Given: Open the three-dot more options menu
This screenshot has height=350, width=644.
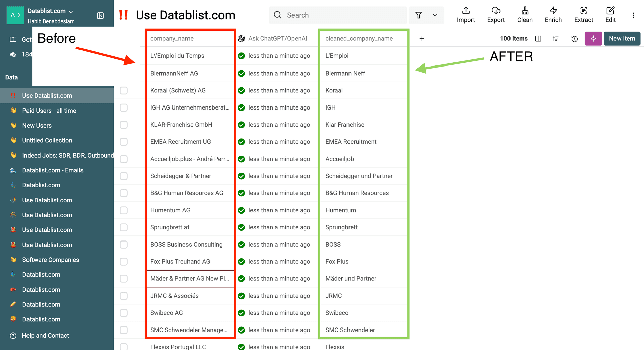Looking at the screenshot, I should [x=633, y=15].
